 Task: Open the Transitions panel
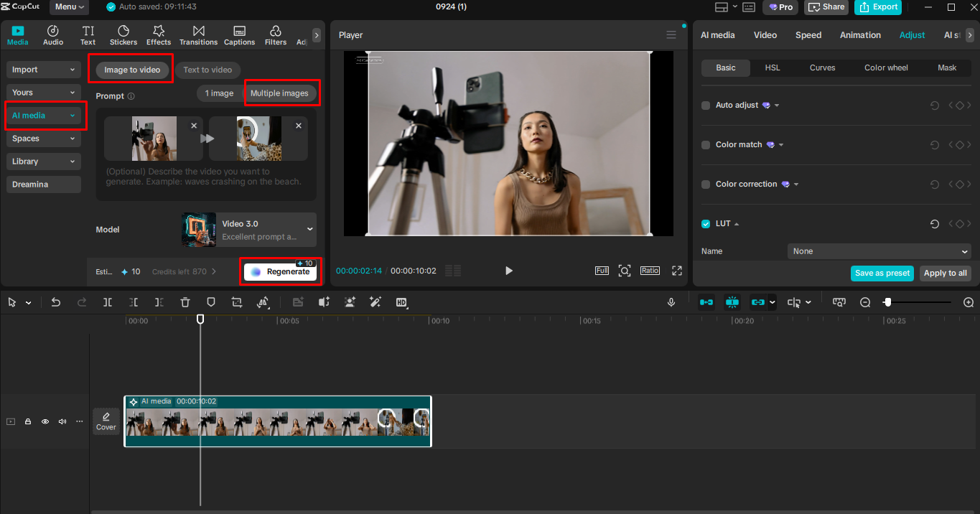tap(198, 34)
